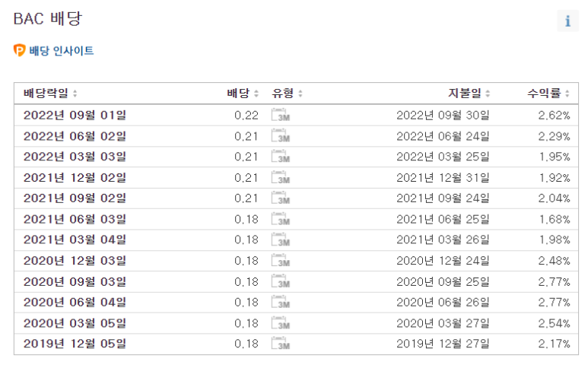The width and height of the screenshot is (588, 368).
Task: Click the 1.92% yield value
Action: 555,178
